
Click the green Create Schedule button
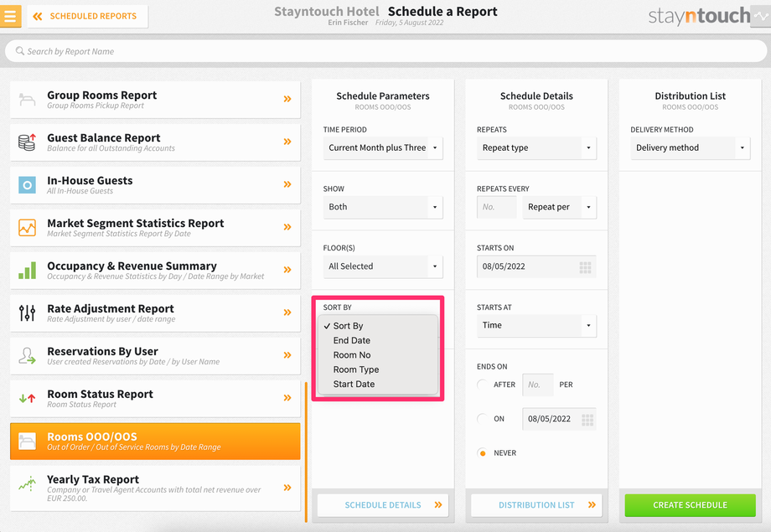[x=690, y=505]
